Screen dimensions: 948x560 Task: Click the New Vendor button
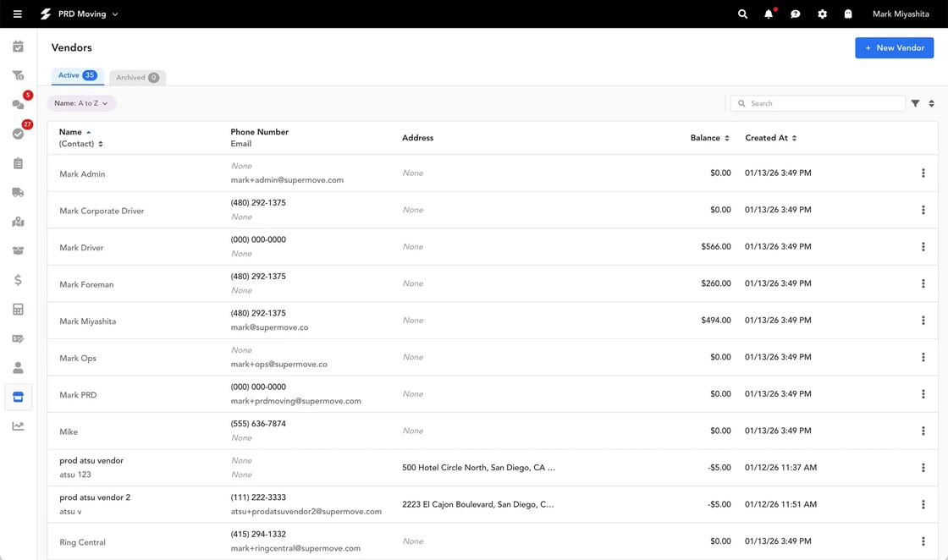(x=894, y=47)
